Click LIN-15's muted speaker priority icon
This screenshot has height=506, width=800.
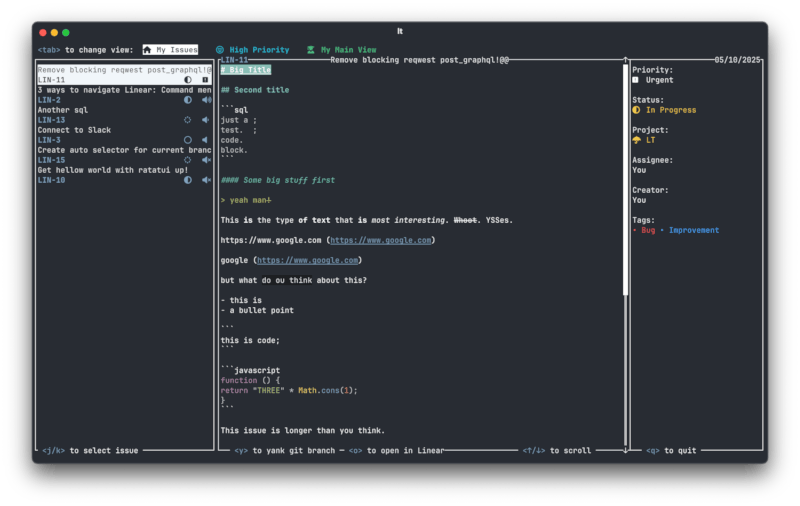206,160
